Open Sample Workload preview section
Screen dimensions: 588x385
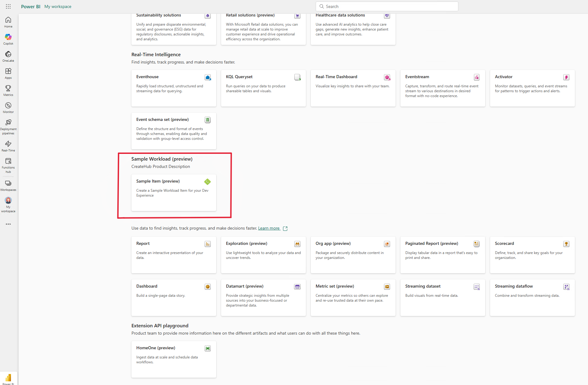point(162,159)
